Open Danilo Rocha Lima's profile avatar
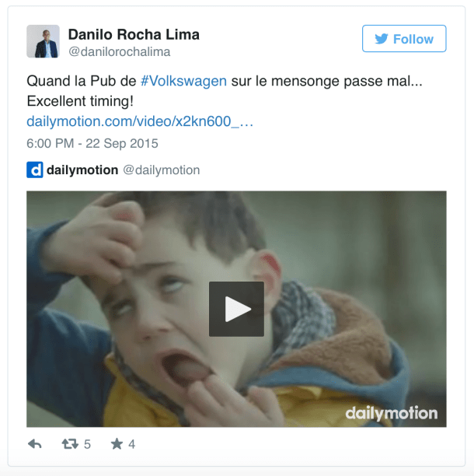The width and height of the screenshot is (474, 476). pyautogui.click(x=43, y=41)
